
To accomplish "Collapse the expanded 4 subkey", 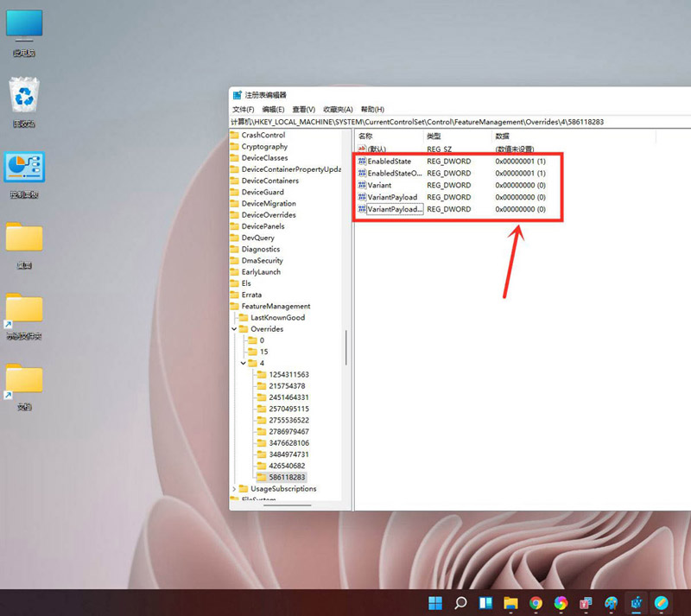I will (x=244, y=362).
